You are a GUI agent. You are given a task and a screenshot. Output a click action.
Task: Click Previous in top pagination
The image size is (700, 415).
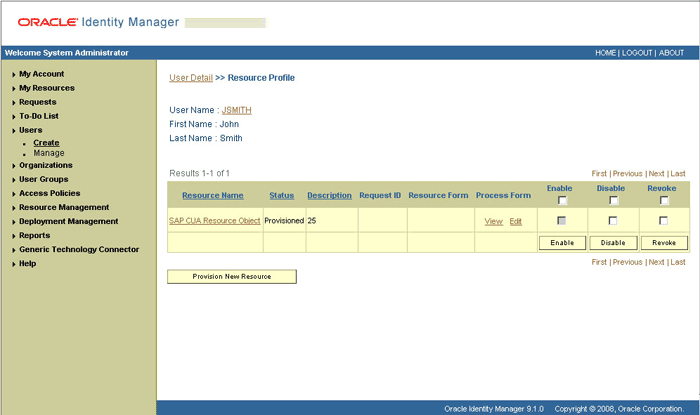[x=627, y=174]
